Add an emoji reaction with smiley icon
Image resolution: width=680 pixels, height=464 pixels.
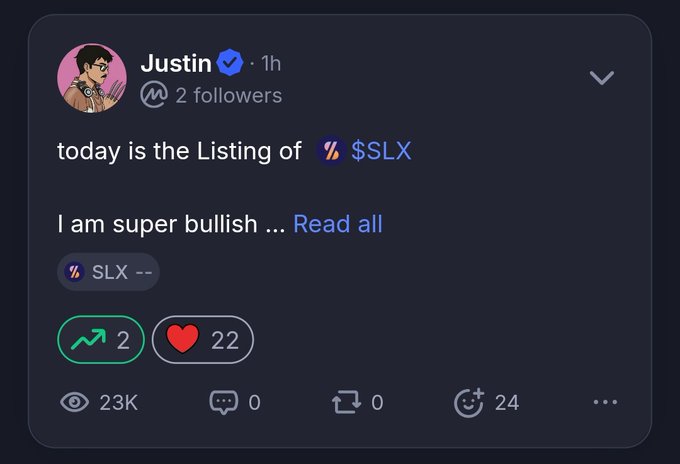point(469,402)
